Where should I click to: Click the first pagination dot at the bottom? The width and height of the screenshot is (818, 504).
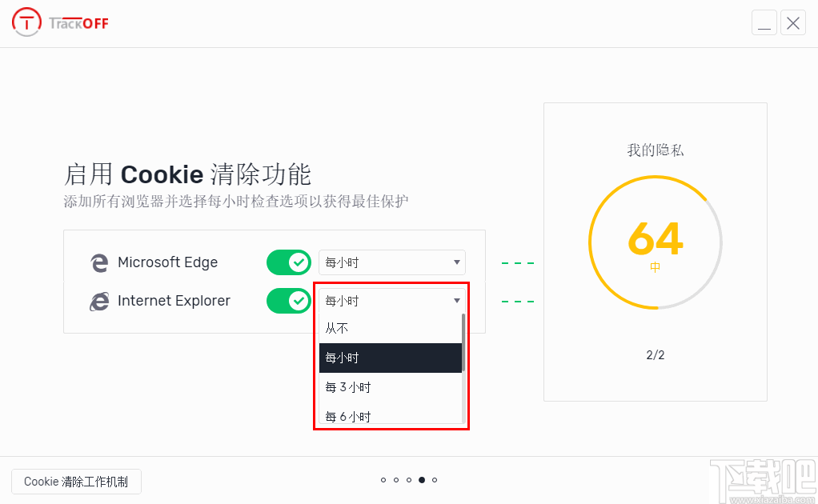(383, 480)
